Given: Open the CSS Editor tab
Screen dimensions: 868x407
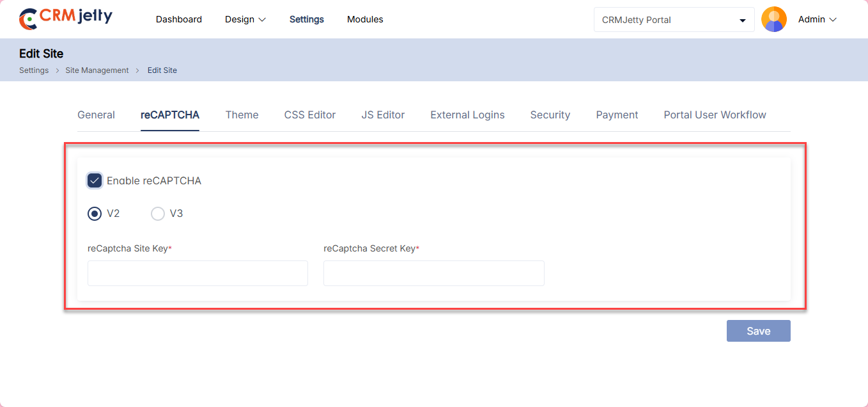Looking at the screenshot, I should click(310, 115).
